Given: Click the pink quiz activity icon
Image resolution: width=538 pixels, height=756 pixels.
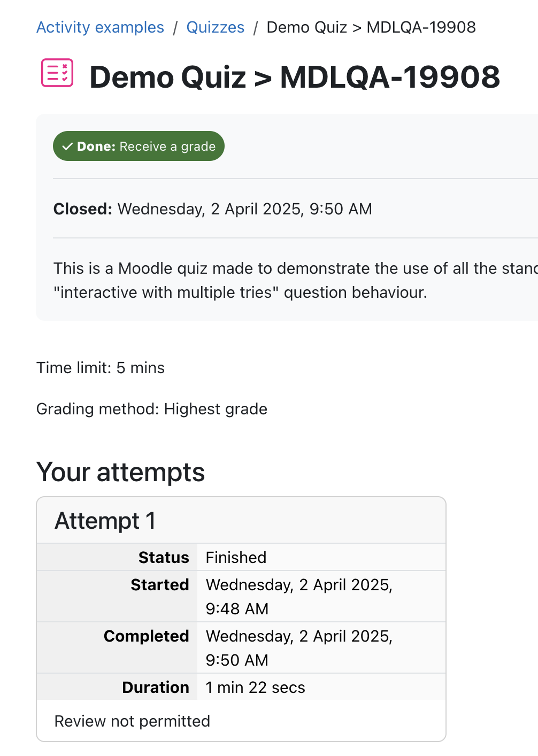Looking at the screenshot, I should 57,73.
